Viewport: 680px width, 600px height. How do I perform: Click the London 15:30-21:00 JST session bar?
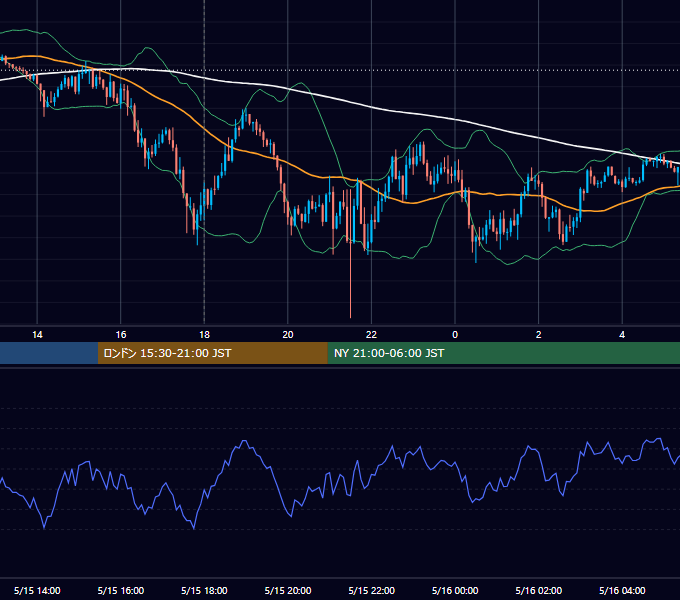pos(212,353)
